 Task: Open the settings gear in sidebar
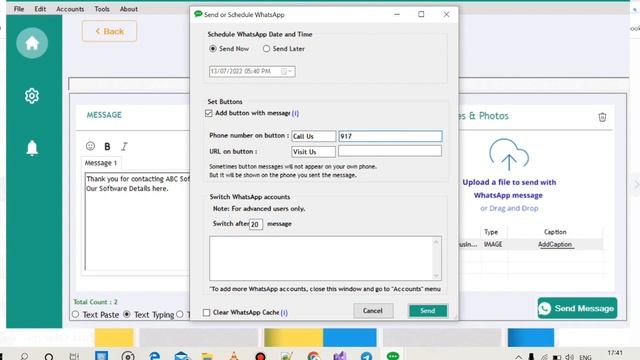pyautogui.click(x=32, y=96)
